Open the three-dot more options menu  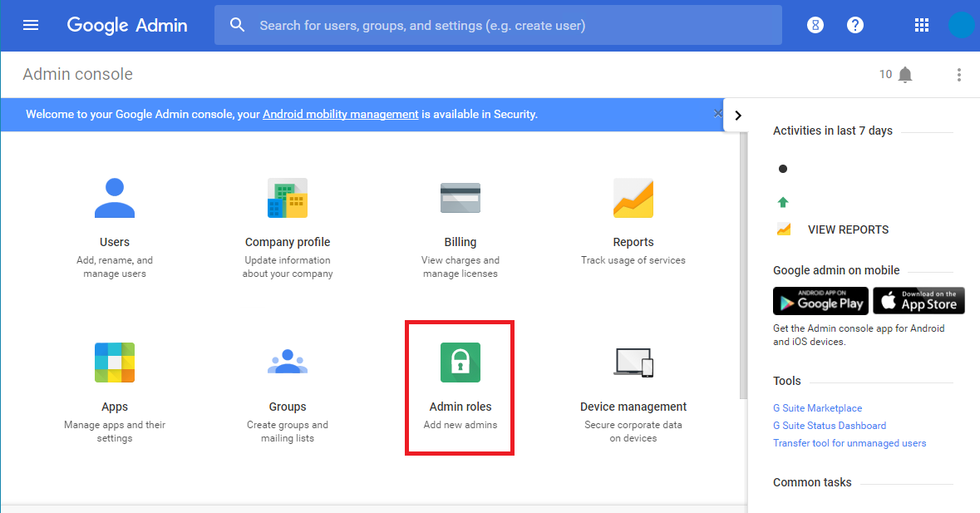coord(958,75)
